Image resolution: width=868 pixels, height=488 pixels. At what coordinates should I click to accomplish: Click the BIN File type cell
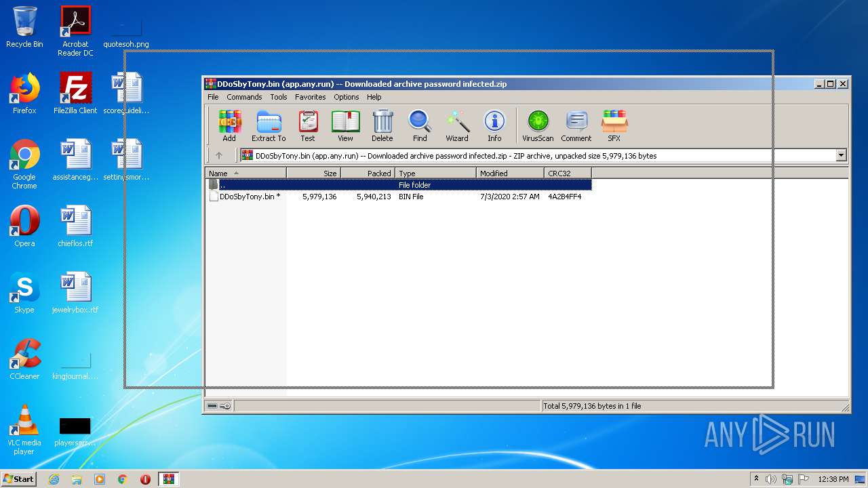point(411,197)
